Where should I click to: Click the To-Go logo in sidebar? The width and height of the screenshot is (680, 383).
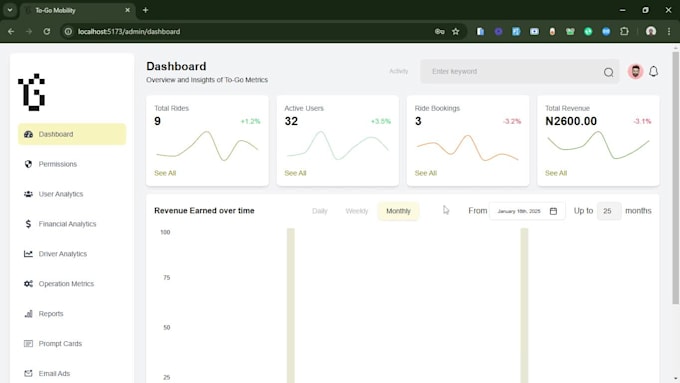tap(32, 92)
